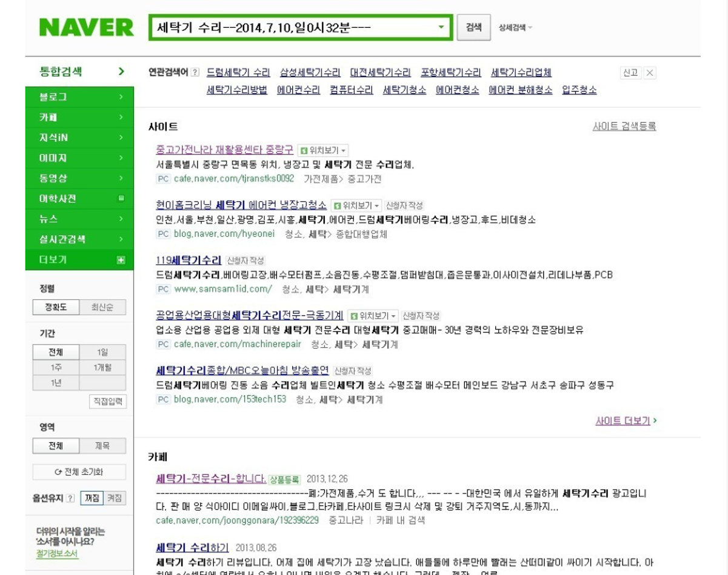Click into the search query input field
Viewport: 728px width, 575px height.
coord(293,27)
